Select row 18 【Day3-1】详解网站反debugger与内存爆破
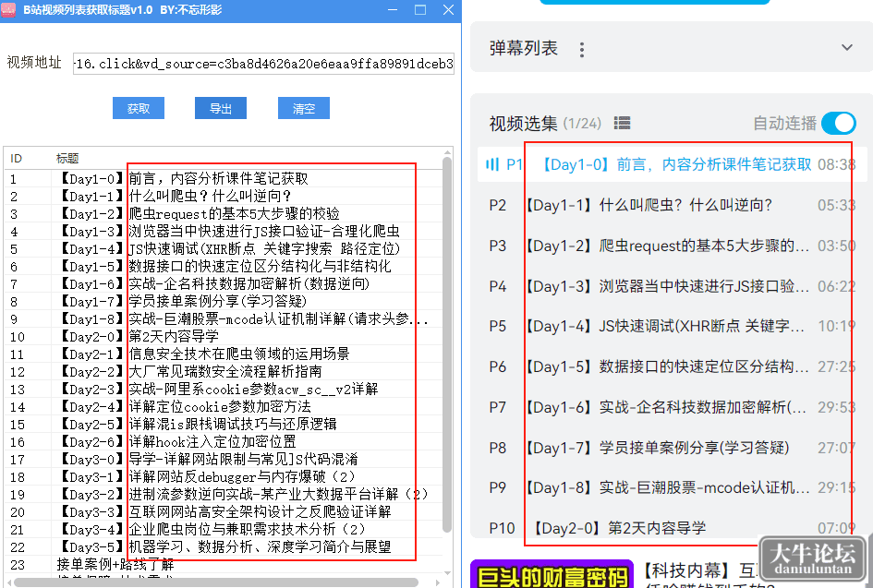Viewport: 873px width, 588px height. tap(223, 476)
